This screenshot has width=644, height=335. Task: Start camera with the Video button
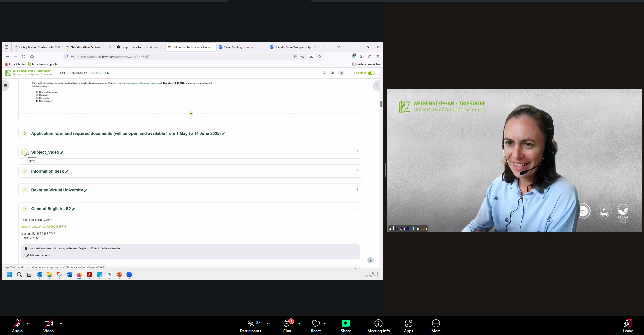pyautogui.click(x=48, y=326)
